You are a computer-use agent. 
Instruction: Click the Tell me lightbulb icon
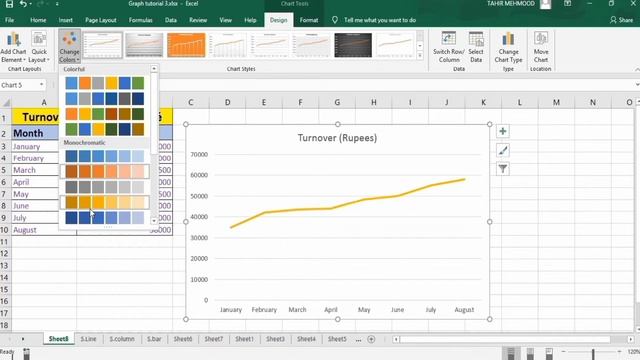[x=335, y=20]
